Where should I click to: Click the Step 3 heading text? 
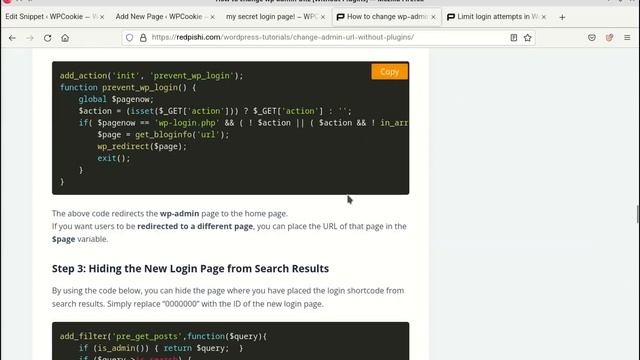(x=190, y=269)
